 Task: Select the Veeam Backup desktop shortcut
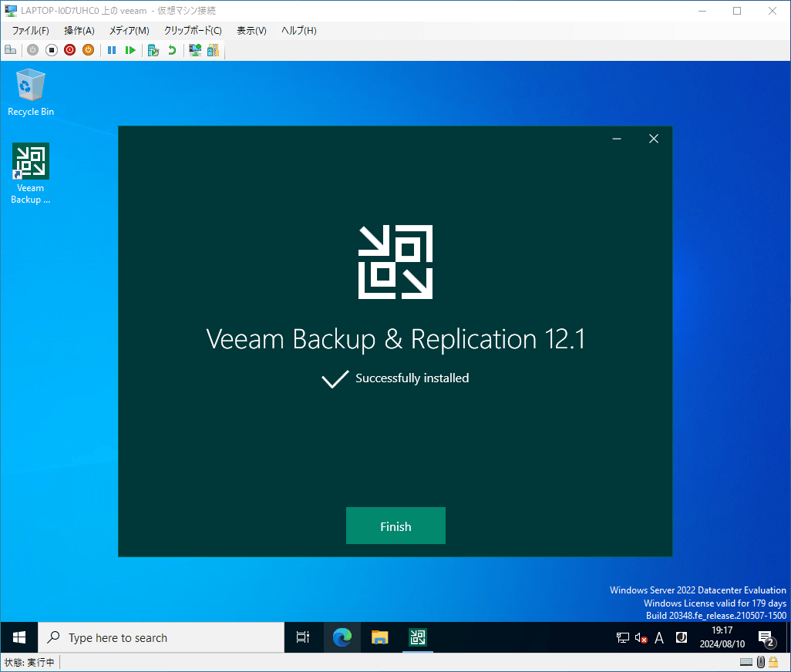(x=31, y=174)
